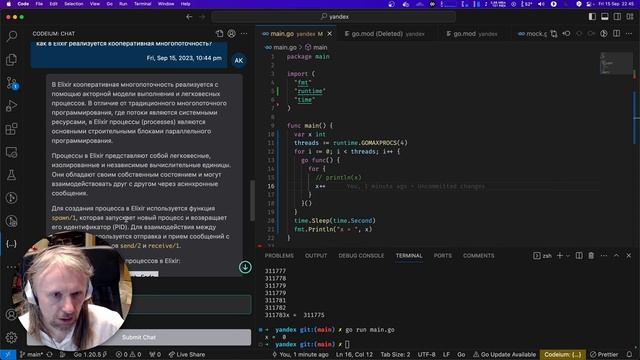Click Go 1.20.5 version in status bar

(x=90, y=354)
